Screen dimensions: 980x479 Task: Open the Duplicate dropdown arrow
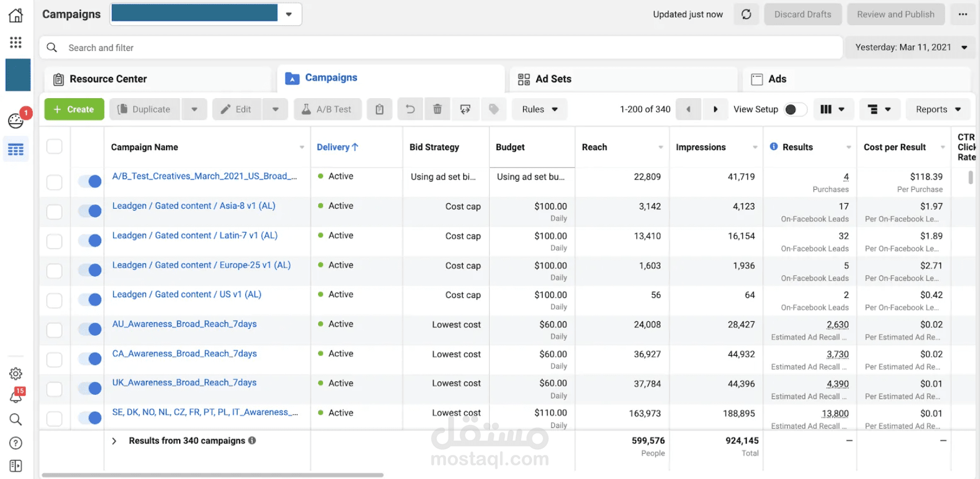[195, 109]
